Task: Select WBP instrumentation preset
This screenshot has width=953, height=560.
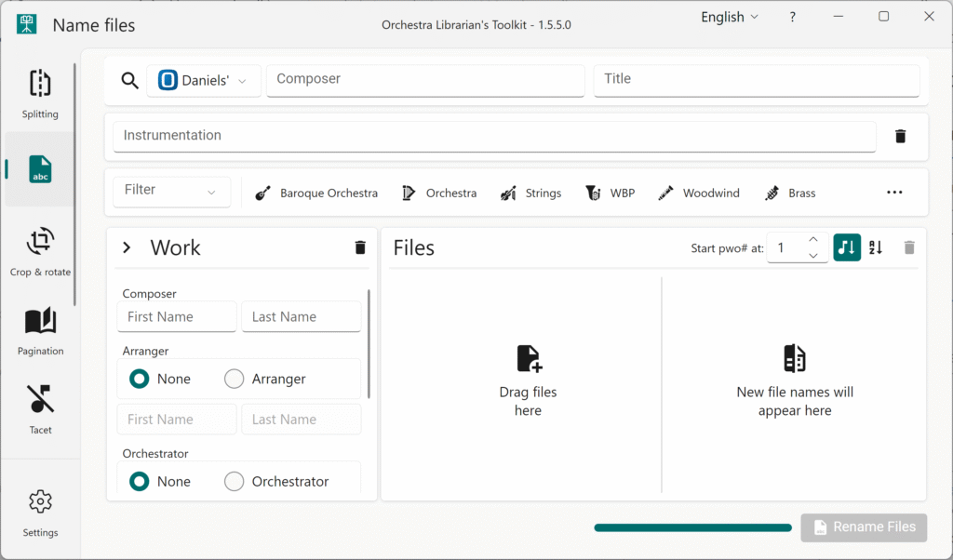Action: (x=611, y=193)
